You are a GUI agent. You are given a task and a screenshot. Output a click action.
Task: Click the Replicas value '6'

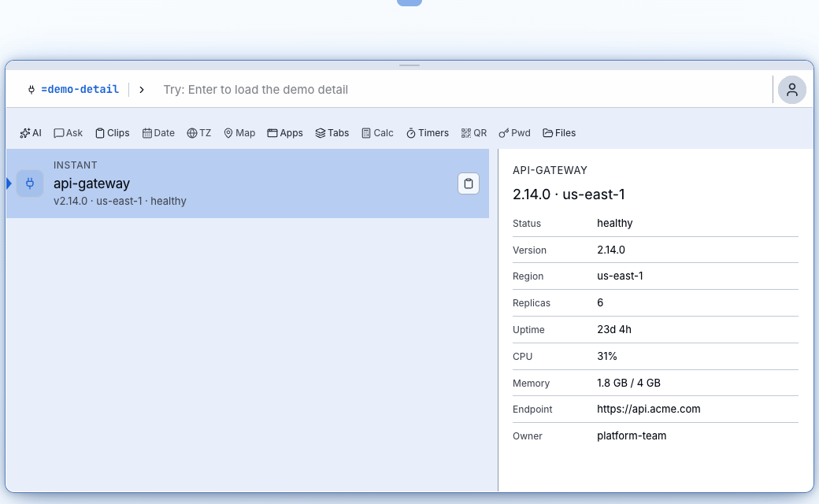(600, 302)
